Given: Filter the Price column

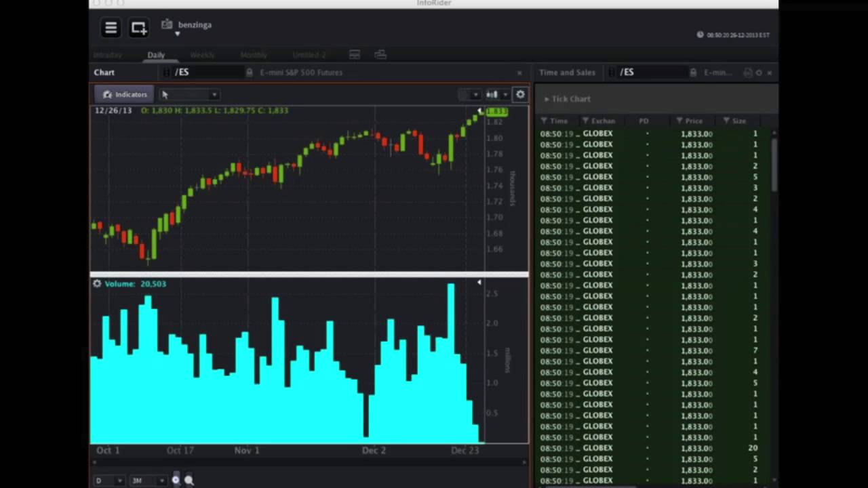Looking at the screenshot, I should coord(679,121).
